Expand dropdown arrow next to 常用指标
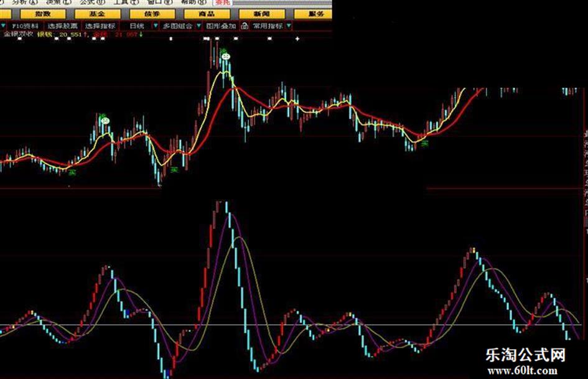Image resolution: width=588 pixels, height=379 pixels. [288, 26]
